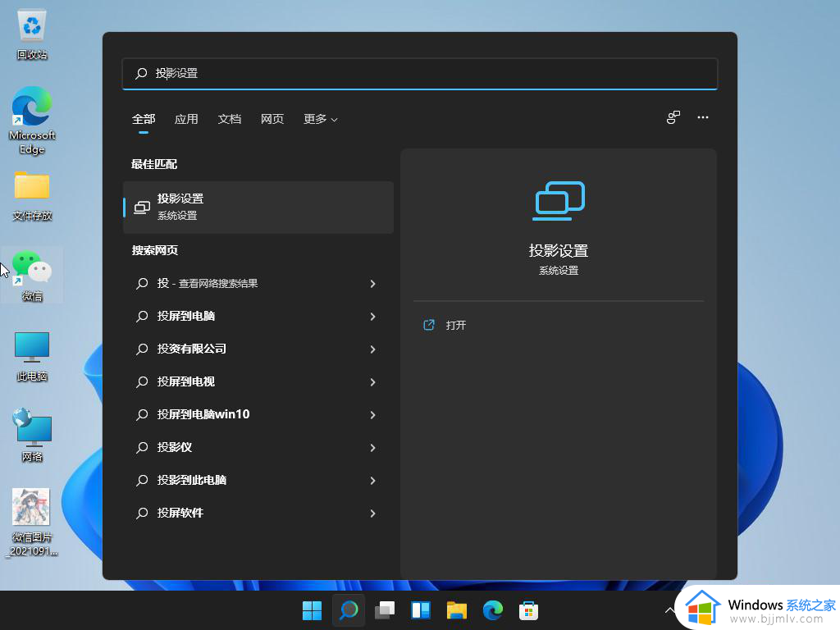The image size is (840, 630).
Task: Open the 投影设置 best match result
Action: 258,207
